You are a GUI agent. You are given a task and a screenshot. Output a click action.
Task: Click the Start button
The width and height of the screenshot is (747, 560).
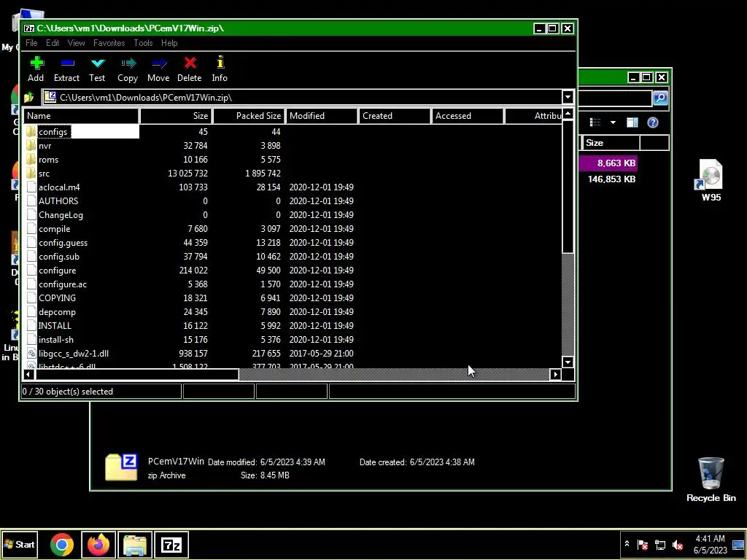point(20,545)
